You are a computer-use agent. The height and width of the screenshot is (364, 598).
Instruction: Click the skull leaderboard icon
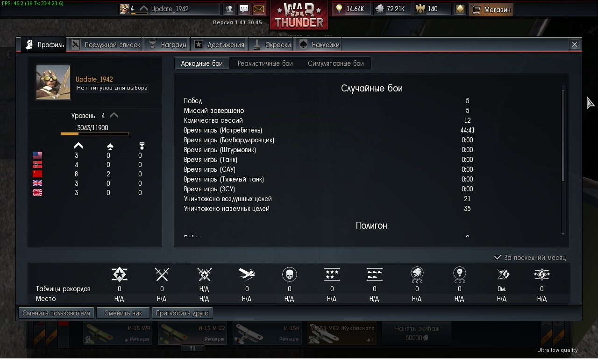[x=290, y=274]
